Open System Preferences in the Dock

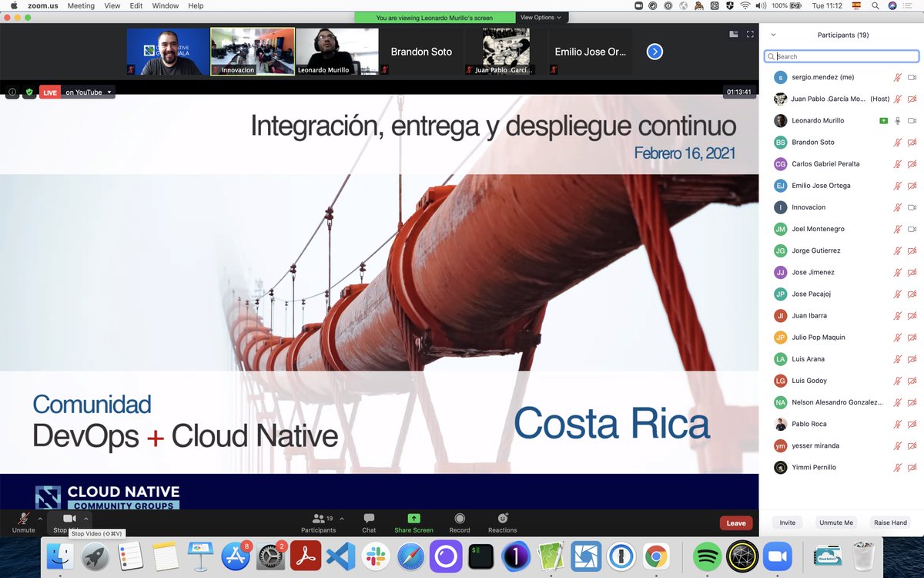[271, 556]
